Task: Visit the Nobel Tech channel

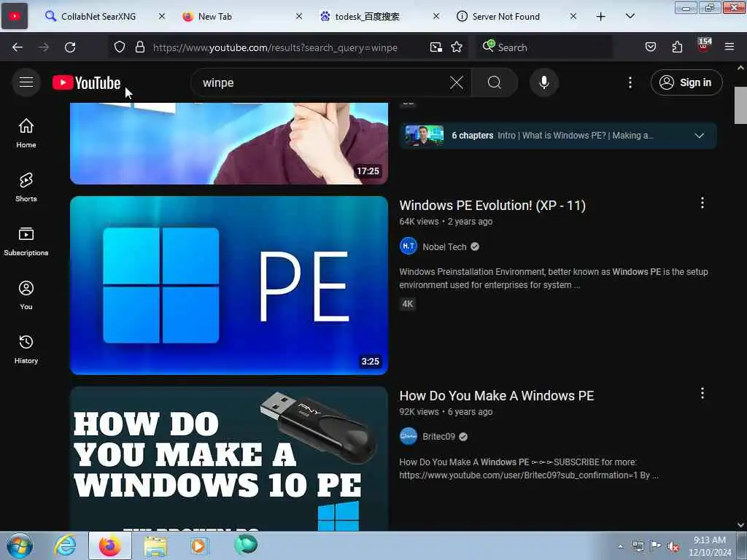Action: (x=444, y=246)
